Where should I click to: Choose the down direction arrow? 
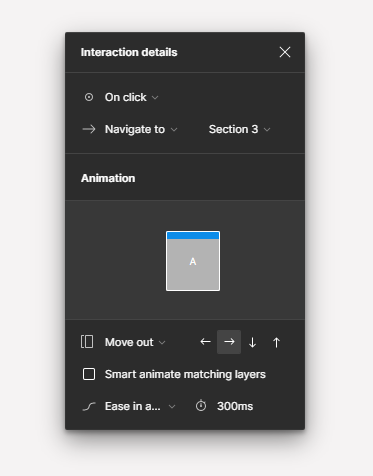click(x=252, y=342)
